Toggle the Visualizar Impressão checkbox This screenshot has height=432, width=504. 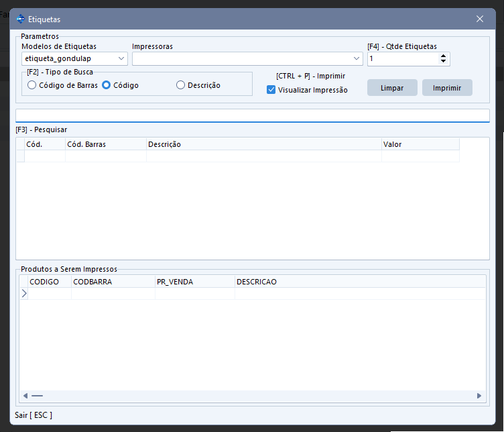tap(271, 90)
